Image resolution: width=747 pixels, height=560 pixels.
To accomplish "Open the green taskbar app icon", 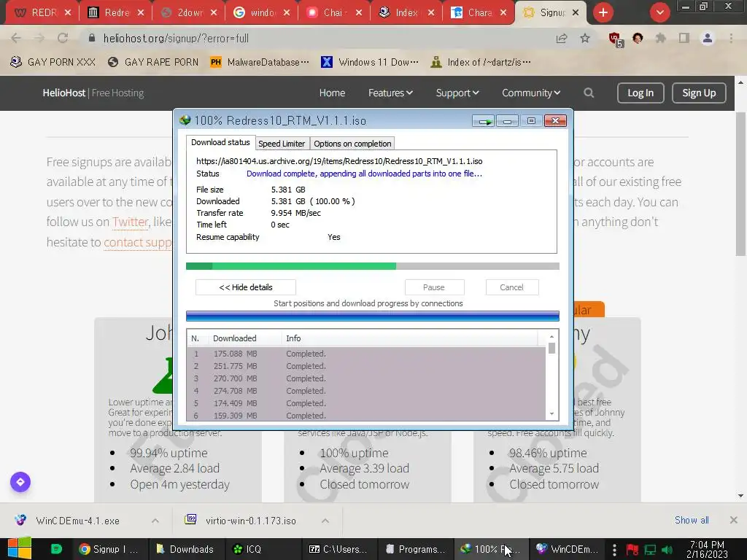I will 56,548.
